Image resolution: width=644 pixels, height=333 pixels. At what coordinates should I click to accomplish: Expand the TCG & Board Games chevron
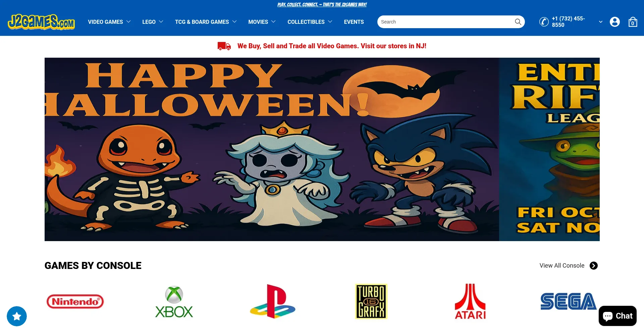(x=234, y=22)
